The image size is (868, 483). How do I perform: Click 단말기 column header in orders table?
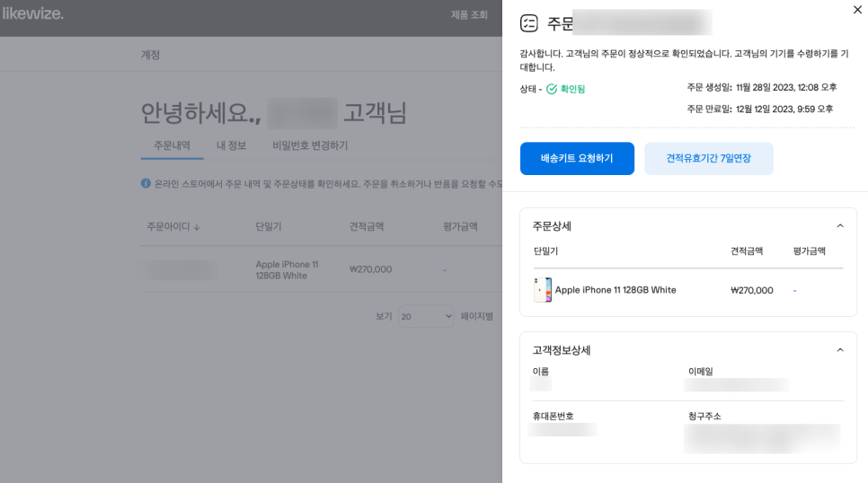(x=269, y=227)
